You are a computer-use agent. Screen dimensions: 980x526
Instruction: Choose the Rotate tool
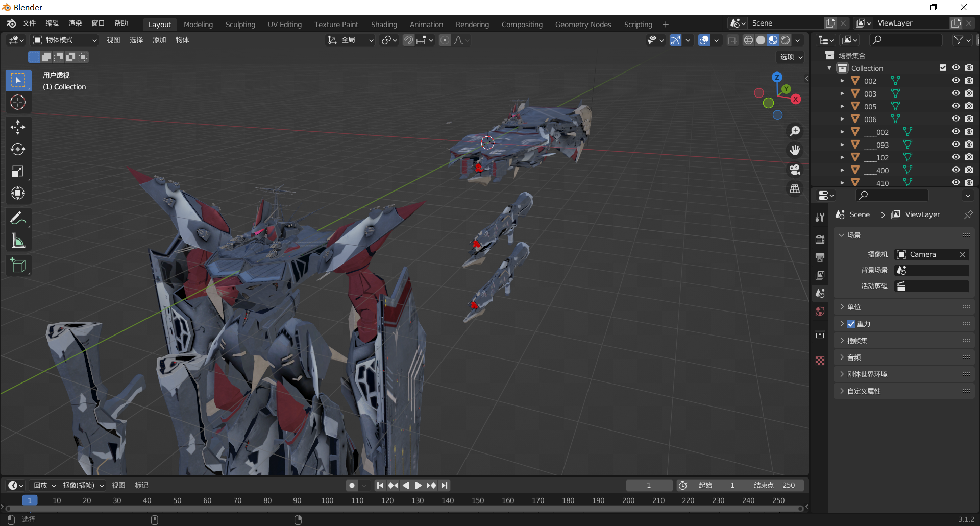pos(18,149)
